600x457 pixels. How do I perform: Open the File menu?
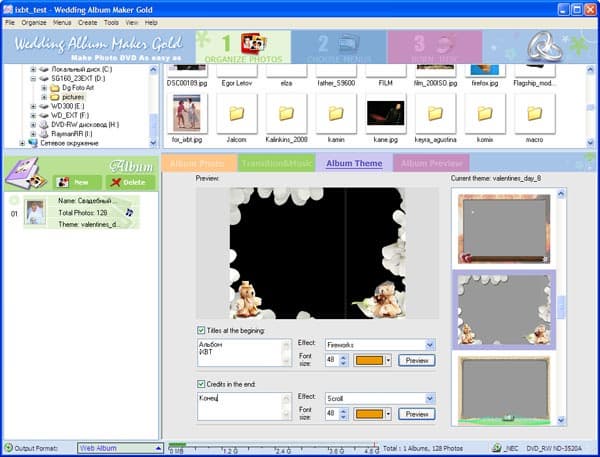(x=10, y=23)
